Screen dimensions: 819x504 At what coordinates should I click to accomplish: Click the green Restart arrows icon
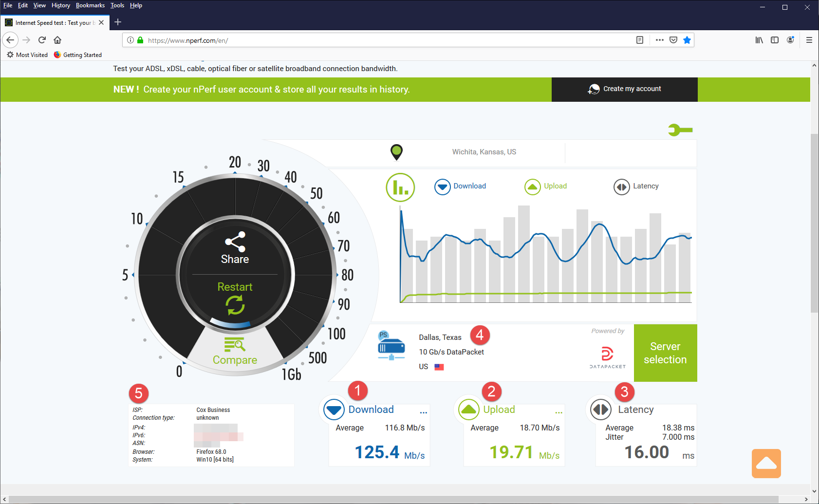235,305
